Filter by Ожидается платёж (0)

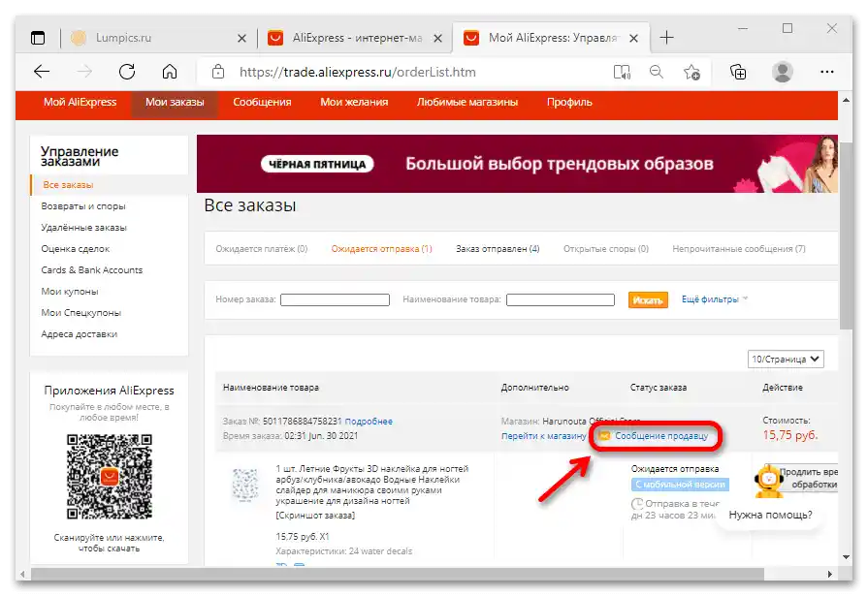[261, 249]
